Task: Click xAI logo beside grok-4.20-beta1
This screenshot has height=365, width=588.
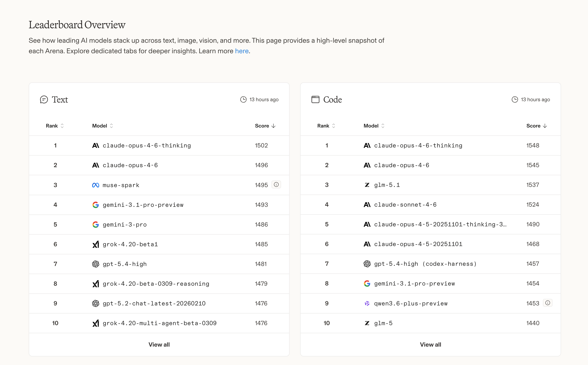Action: 95,244
